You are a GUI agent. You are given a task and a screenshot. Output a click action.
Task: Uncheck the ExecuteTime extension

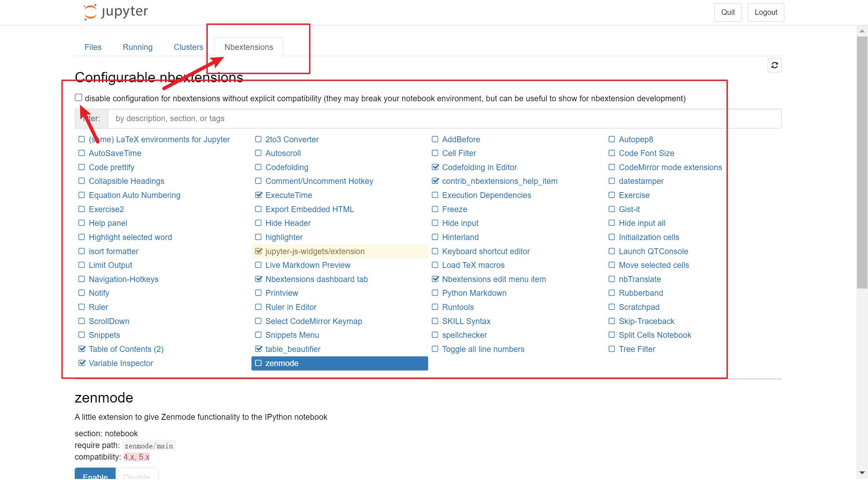[x=258, y=195]
